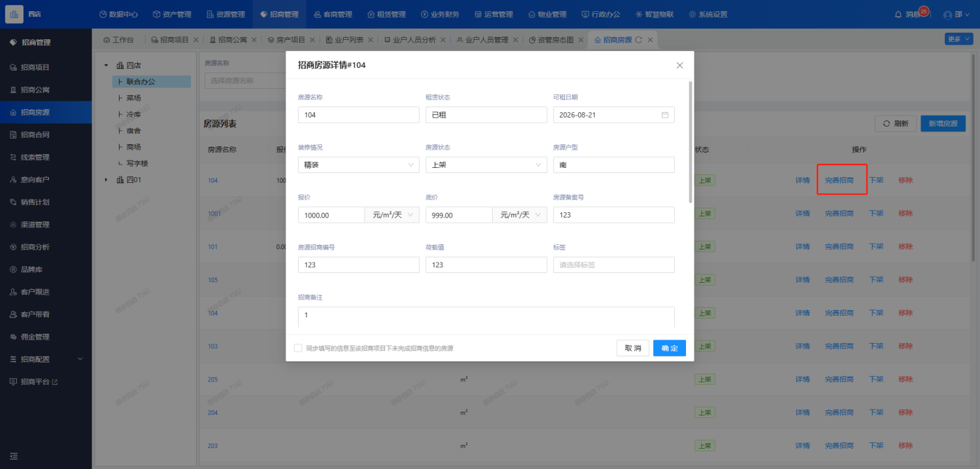This screenshot has height=469, width=980.
Task: Click the 确定 button
Action: (x=669, y=348)
